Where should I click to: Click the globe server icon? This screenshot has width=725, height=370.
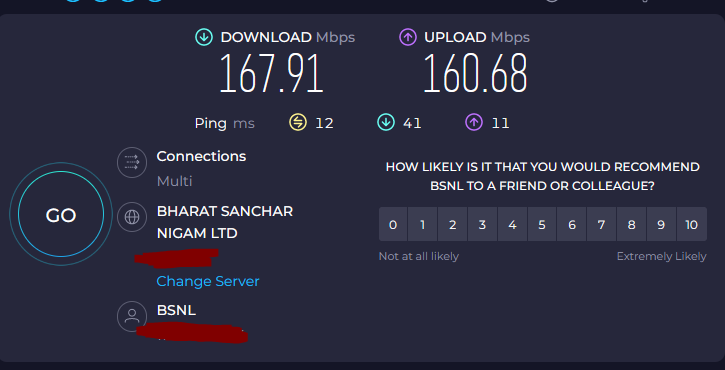(x=132, y=216)
